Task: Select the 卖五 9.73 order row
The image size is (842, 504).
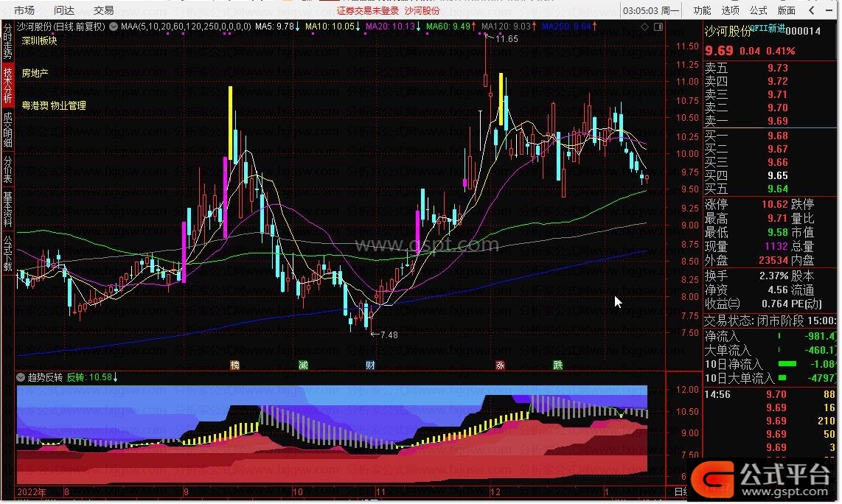Action: coord(770,69)
